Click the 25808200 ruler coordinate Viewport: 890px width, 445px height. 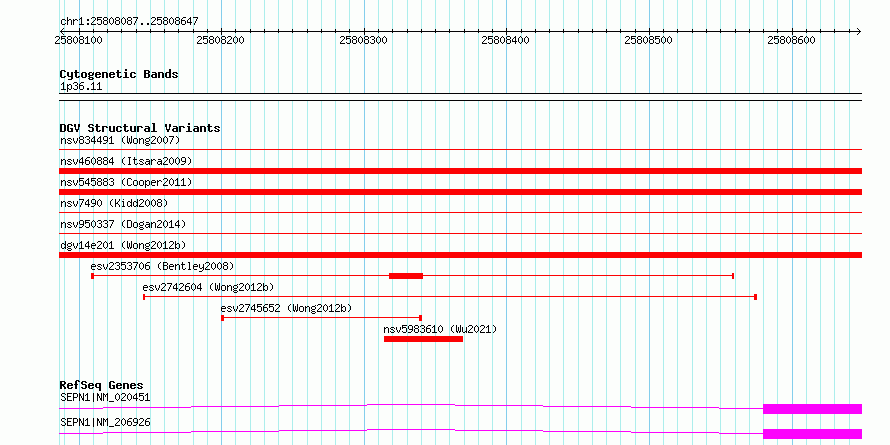(x=220, y=40)
